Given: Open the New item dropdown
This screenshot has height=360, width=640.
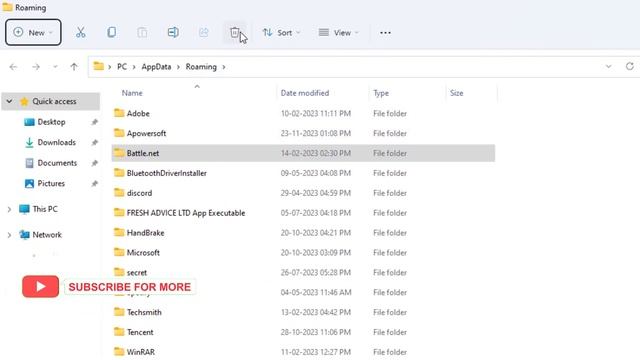Looking at the screenshot, I should [x=33, y=32].
